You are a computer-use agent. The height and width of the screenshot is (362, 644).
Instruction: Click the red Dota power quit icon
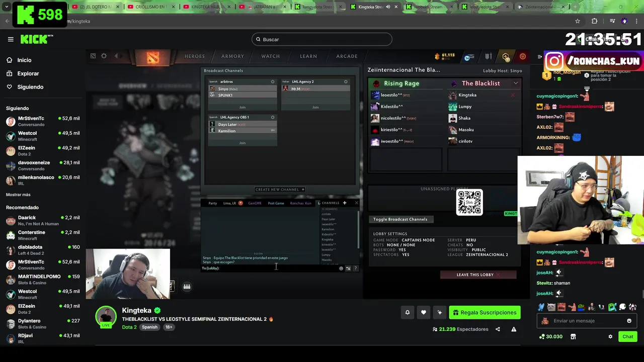pos(522,56)
